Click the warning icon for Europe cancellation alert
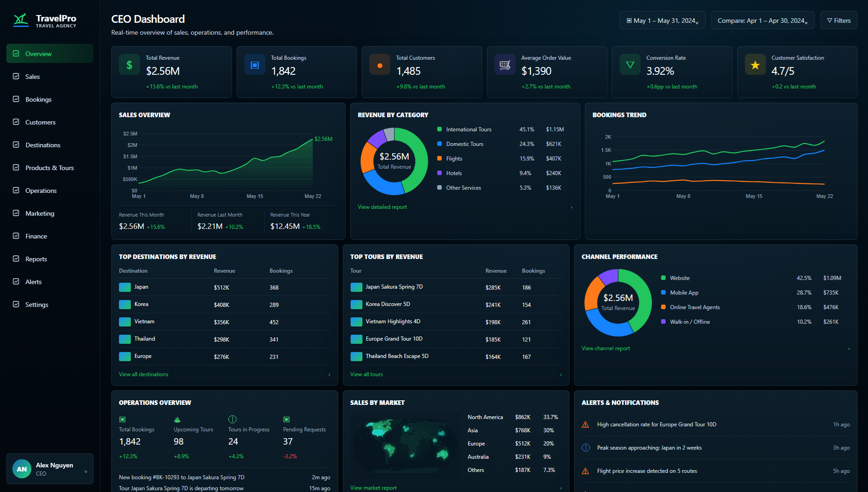 pyautogui.click(x=585, y=425)
